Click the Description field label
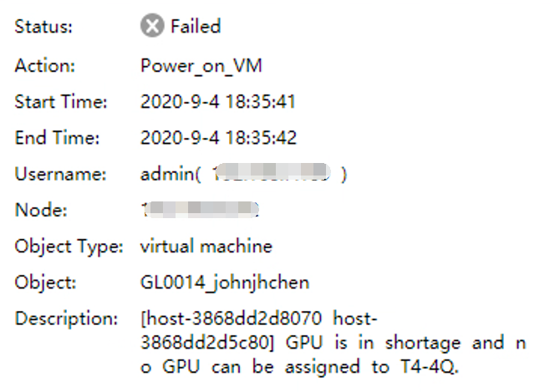The image size is (550, 392). click(x=66, y=319)
